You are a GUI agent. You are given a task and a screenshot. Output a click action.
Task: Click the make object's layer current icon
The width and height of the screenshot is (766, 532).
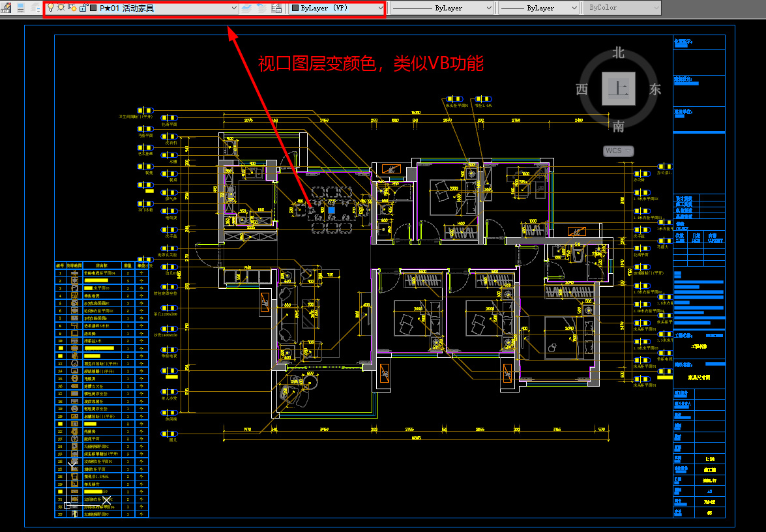pyautogui.click(x=247, y=8)
